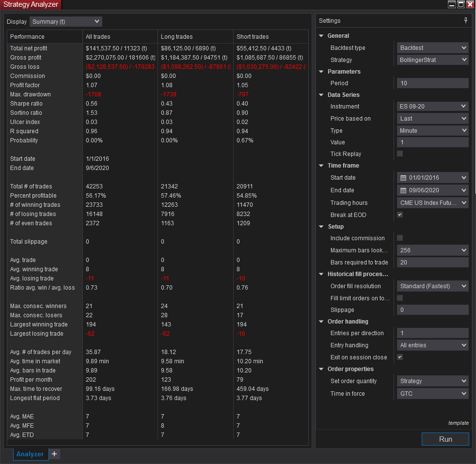The width and height of the screenshot is (476, 464).
Task: Click the Long trades column header
Action: click(x=195, y=37)
